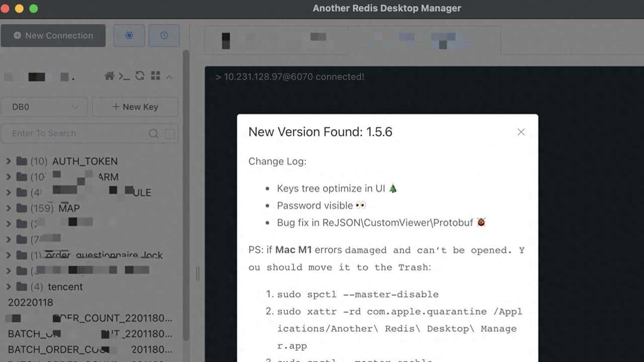This screenshot has height=362, width=644.
Task: Open the DB0 database dropdown
Action: (x=44, y=107)
